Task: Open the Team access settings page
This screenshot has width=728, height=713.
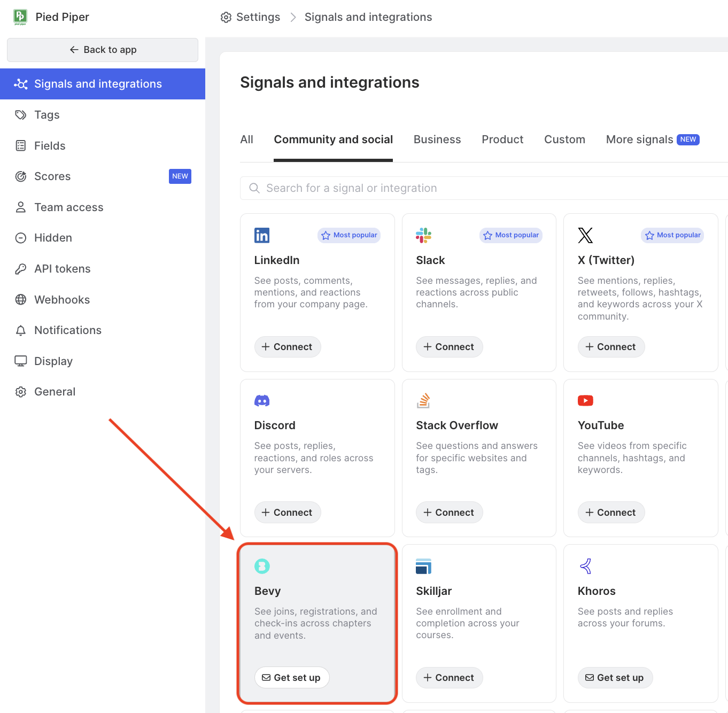Action: (103, 207)
